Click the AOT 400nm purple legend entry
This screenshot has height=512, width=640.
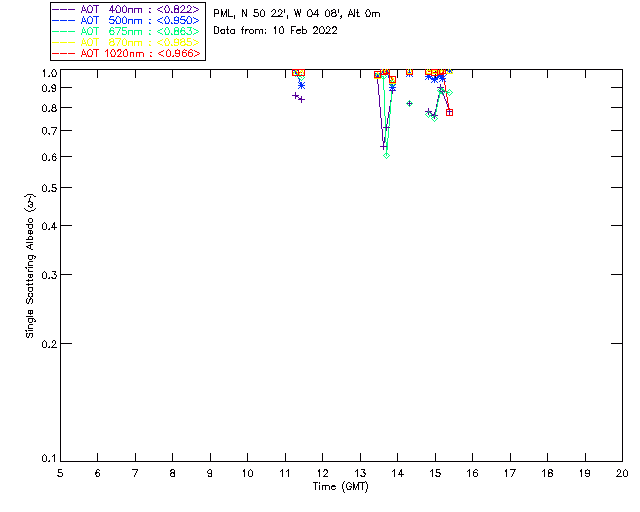pyautogui.click(x=126, y=9)
